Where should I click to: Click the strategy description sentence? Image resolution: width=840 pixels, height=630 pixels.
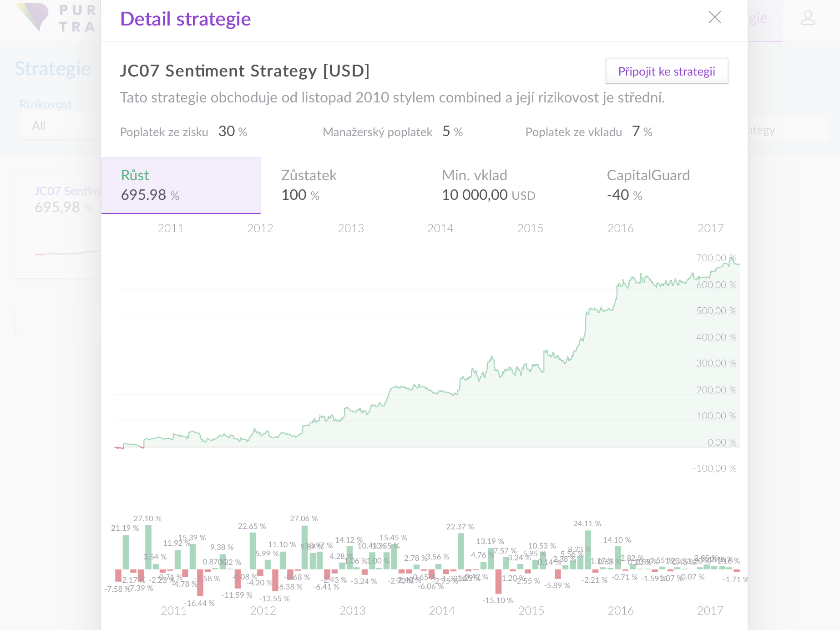click(x=392, y=97)
